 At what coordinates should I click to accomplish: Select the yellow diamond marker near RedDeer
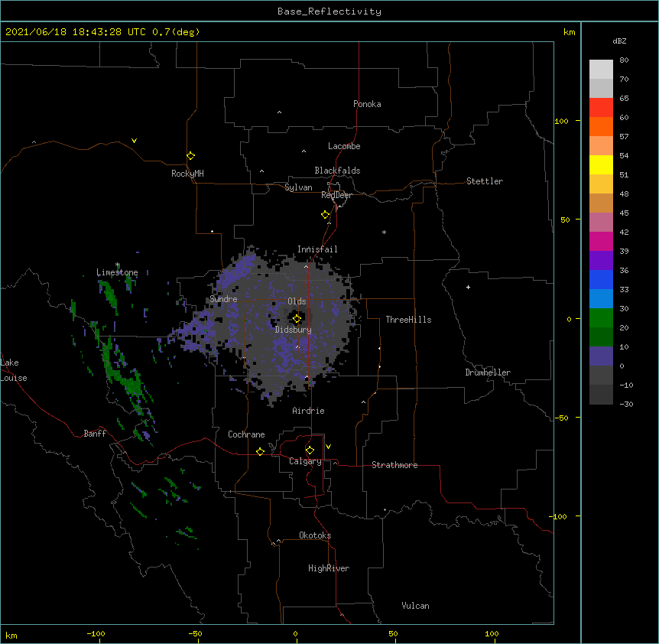(325, 215)
